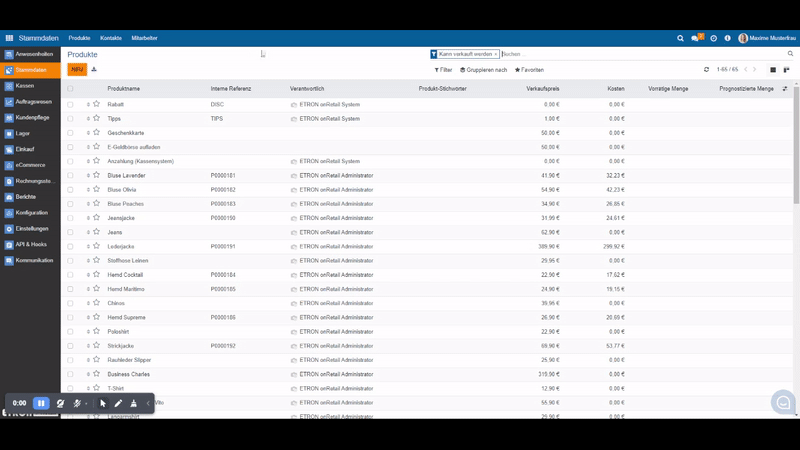The image size is (800, 450).
Task: Toggle the select-all checkbox in the table header
Action: point(70,89)
